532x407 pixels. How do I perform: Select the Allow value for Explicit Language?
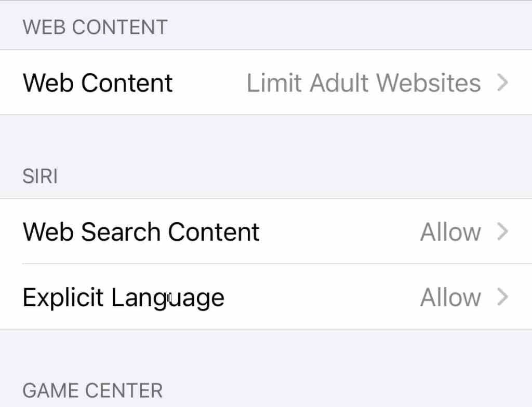(x=449, y=297)
